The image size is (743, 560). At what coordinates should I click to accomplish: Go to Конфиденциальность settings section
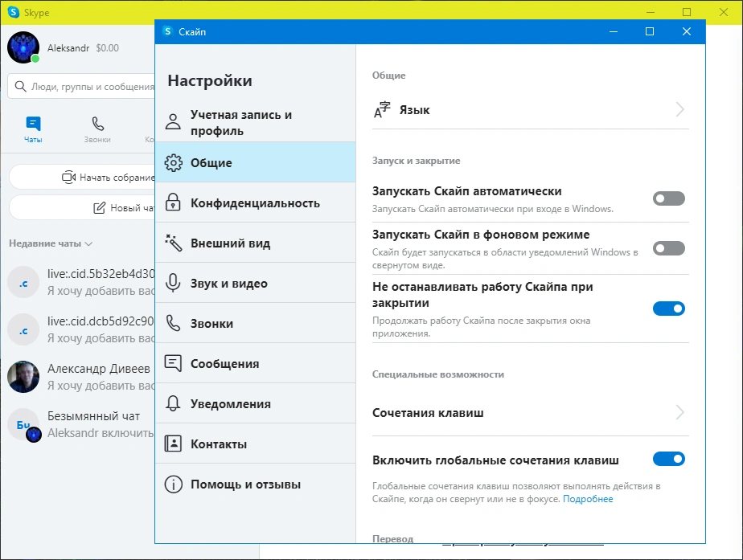coord(256,202)
